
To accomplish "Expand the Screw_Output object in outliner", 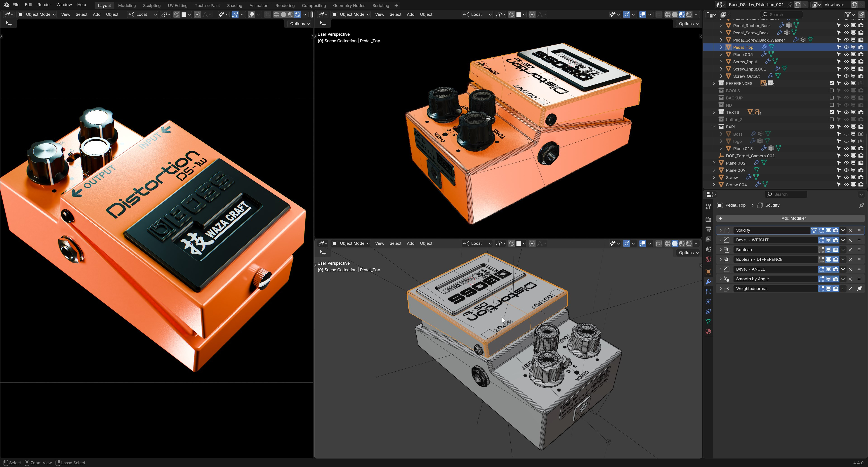I will [x=721, y=76].
